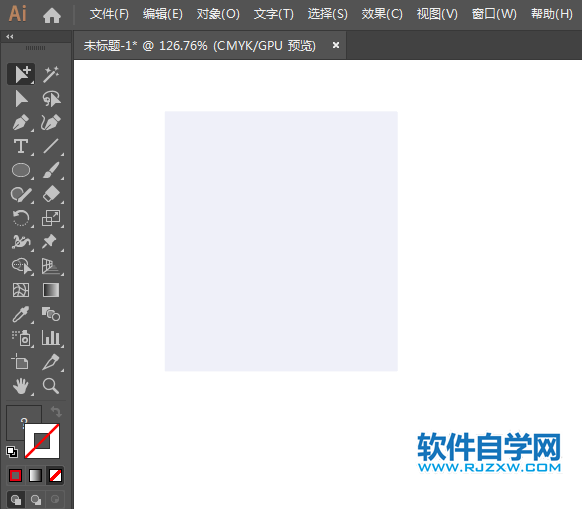Set the paint mode to None
582x509 pixels.
(x=55, y=476)
